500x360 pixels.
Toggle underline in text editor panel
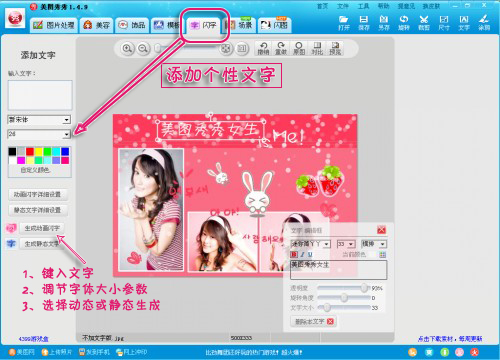310,254
